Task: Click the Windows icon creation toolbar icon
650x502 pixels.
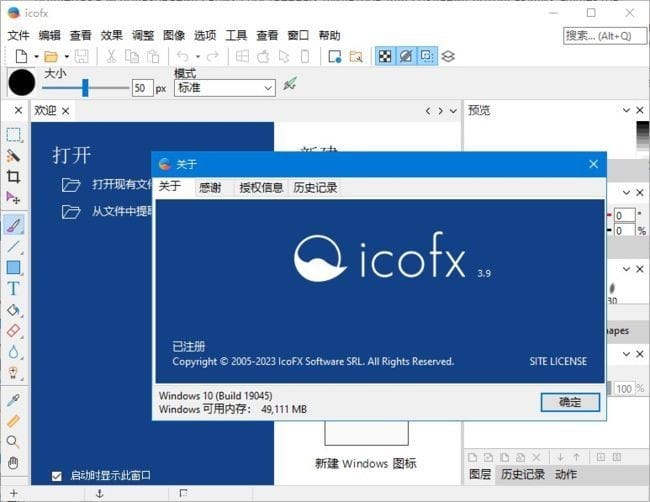Action: [x=242, y=56]
